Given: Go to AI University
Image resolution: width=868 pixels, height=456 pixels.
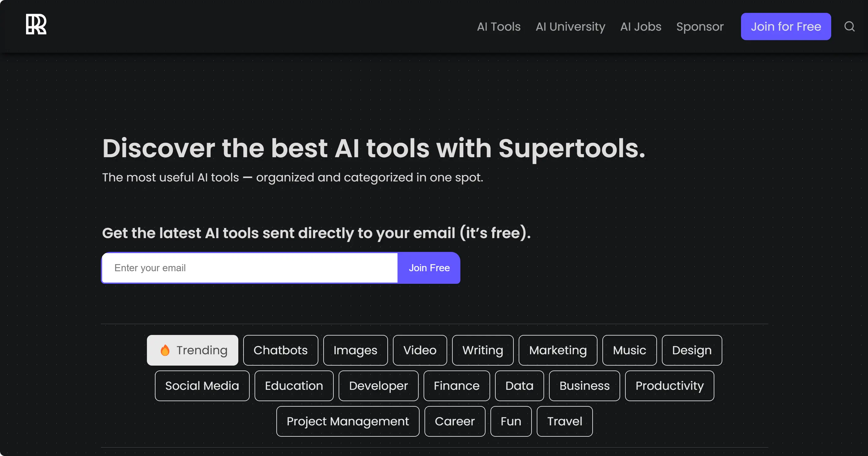Looking at the screenshot, I should pos(570,27).
